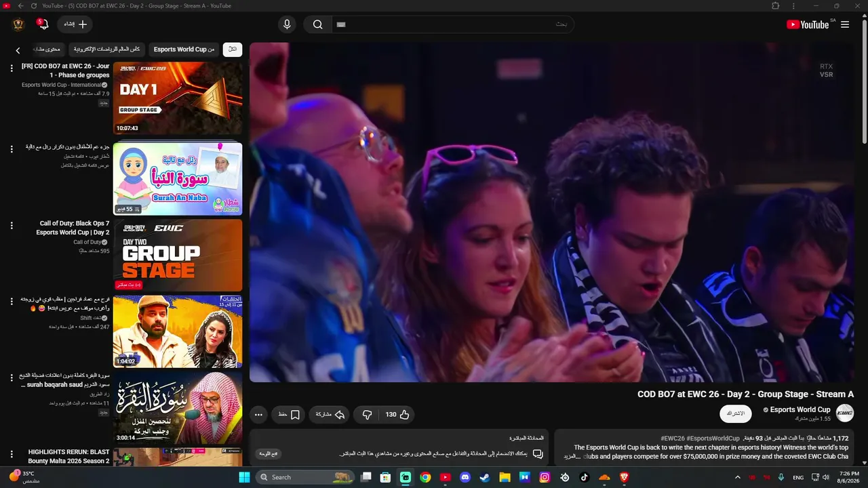The image size is (868, 488).
Task: Go back with the browser back arrow
Action: coord(20,6)
